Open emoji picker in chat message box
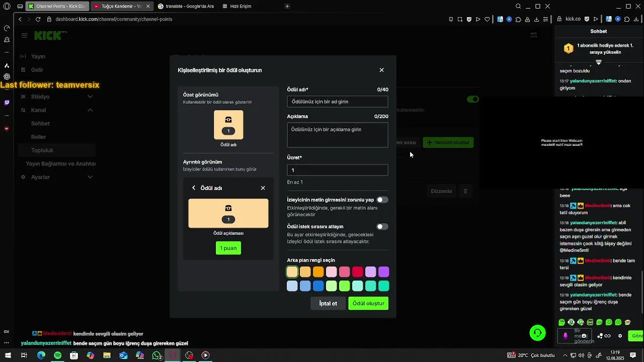644x362 pixels. pos(584,336)
